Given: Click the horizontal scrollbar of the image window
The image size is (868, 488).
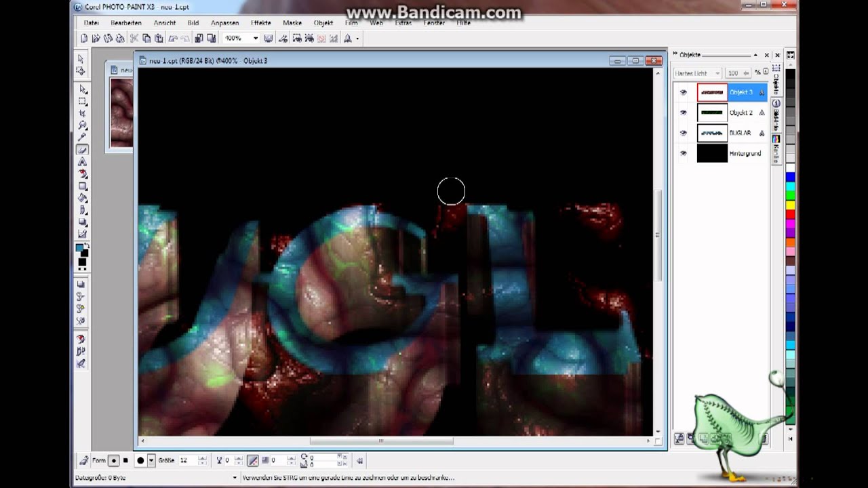Looking at the screenshot, I should 381,441.
